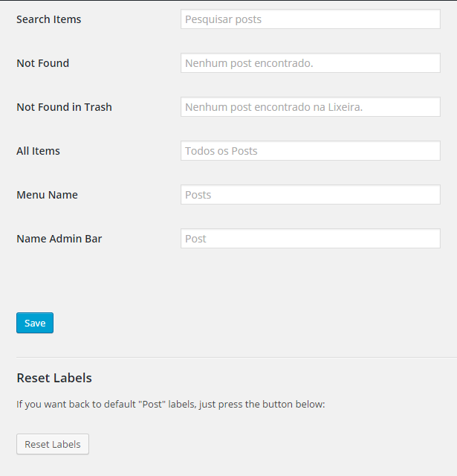Click into the All Items field
This screenshot has width=457, height=476.
pos(310,150)
